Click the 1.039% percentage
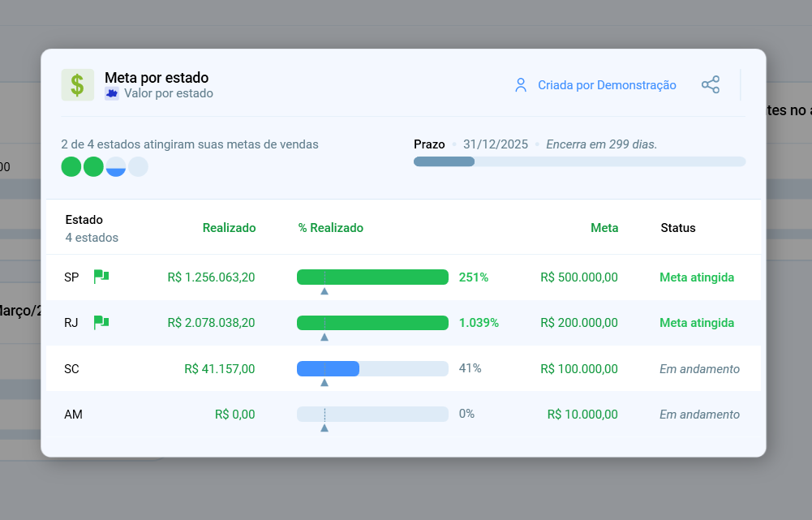The image size is (812, 520). tap(479, 323)
